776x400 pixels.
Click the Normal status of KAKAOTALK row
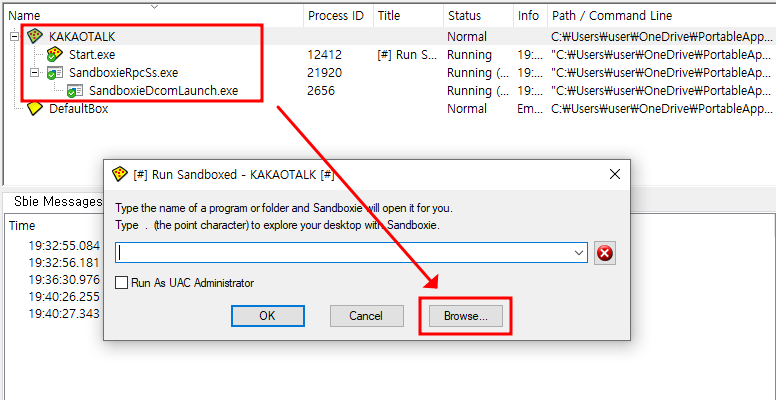[467, 37]
